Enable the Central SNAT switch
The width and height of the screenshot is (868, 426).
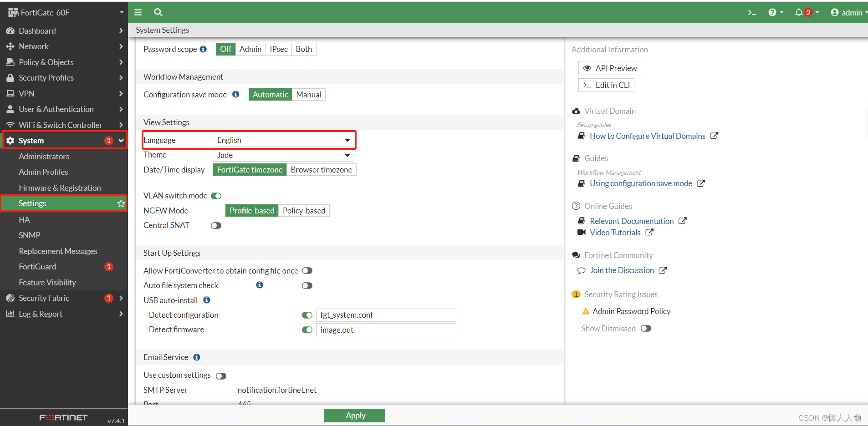pos(216,225)
